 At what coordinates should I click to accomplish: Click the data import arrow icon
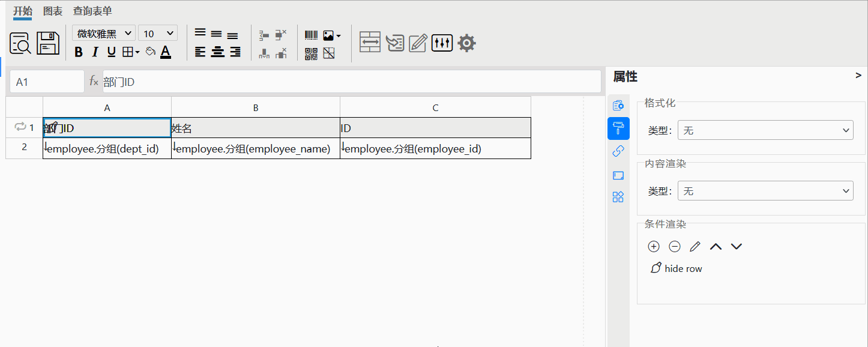point(395,43)
